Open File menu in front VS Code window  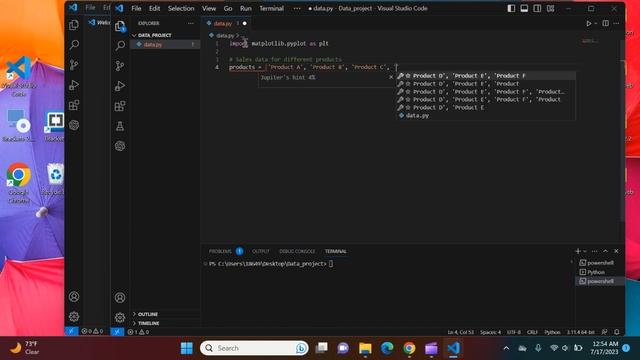click(x=136, y=8)
